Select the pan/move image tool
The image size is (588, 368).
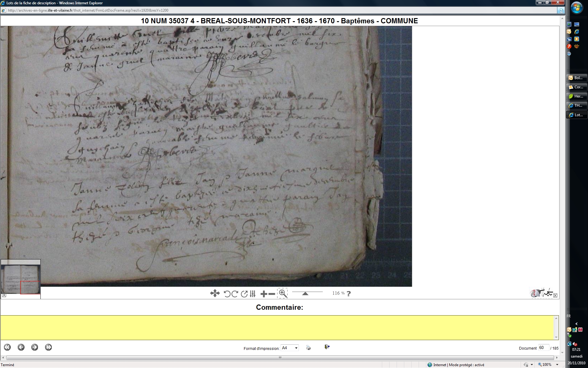coord(215,293)
